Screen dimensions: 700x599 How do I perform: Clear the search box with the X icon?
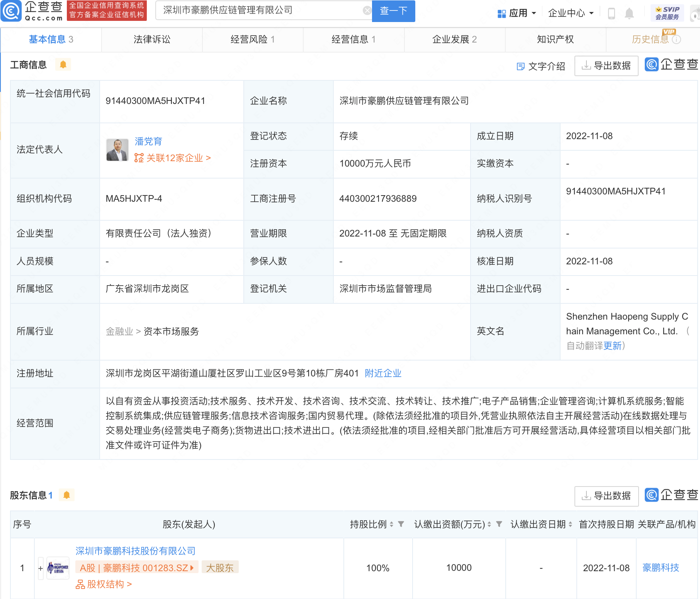pos(367,10)
